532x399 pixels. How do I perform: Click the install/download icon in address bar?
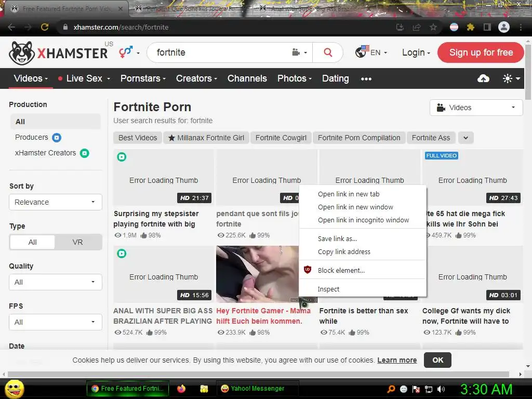coord(400,27)
